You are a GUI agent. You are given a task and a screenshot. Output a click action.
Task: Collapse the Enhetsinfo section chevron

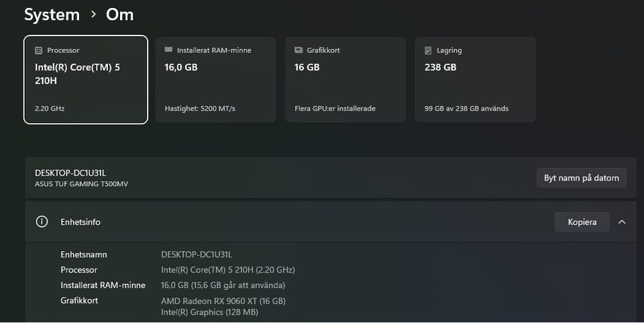tap(622, 222)
